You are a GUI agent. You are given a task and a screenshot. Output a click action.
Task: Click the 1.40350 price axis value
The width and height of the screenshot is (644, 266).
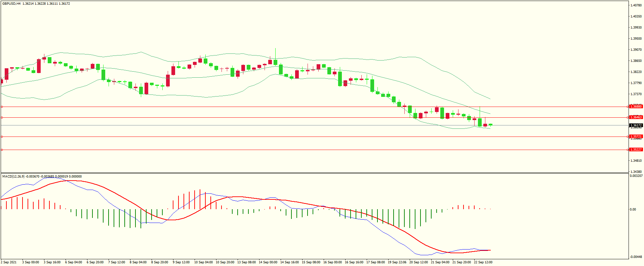[x=636, y=16]
